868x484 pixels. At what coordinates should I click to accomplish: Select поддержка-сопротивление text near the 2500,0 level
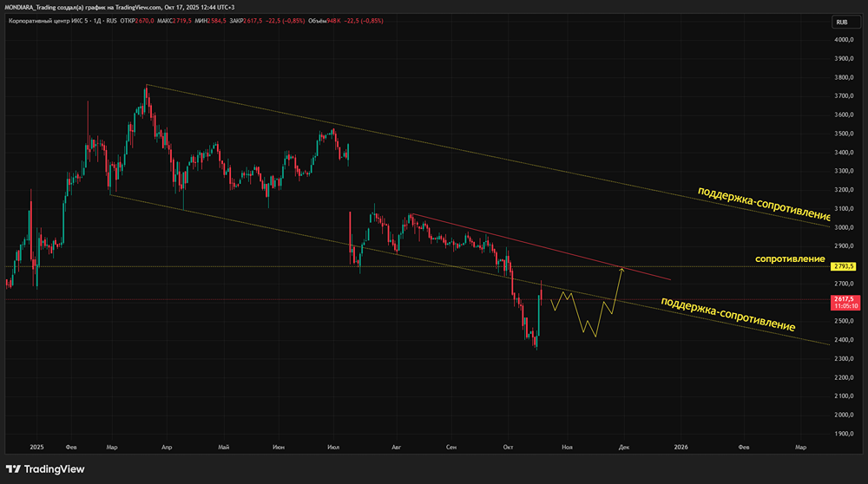click(728, 314)
